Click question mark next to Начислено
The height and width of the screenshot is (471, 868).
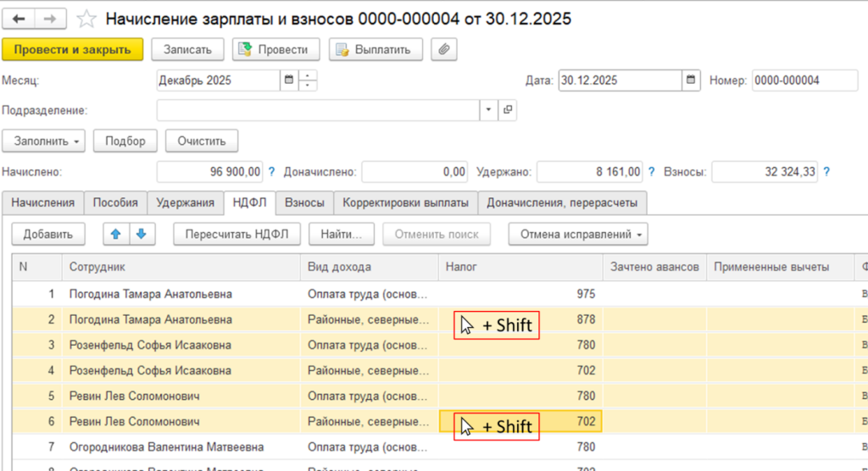click(272, 172)
